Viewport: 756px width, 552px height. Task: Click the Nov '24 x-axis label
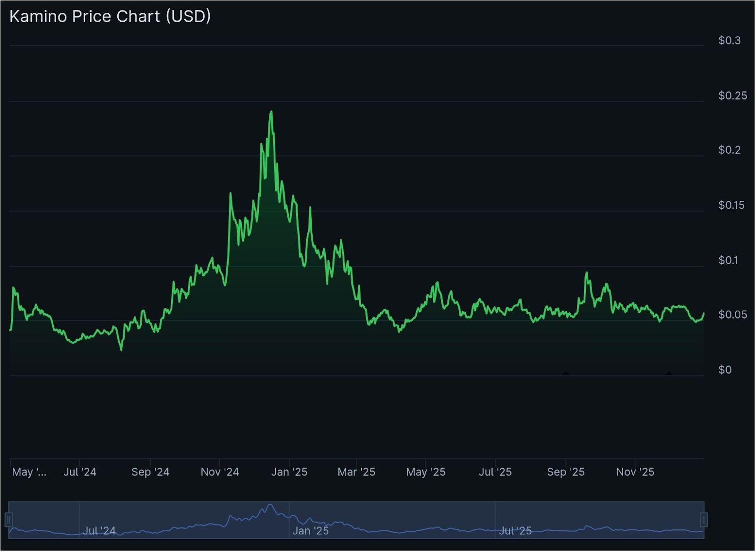click(220, 472)
